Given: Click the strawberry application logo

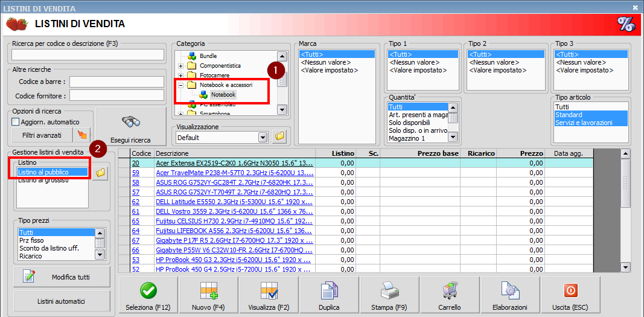Looking at the screenshot, I should click(x=16, y=24).
